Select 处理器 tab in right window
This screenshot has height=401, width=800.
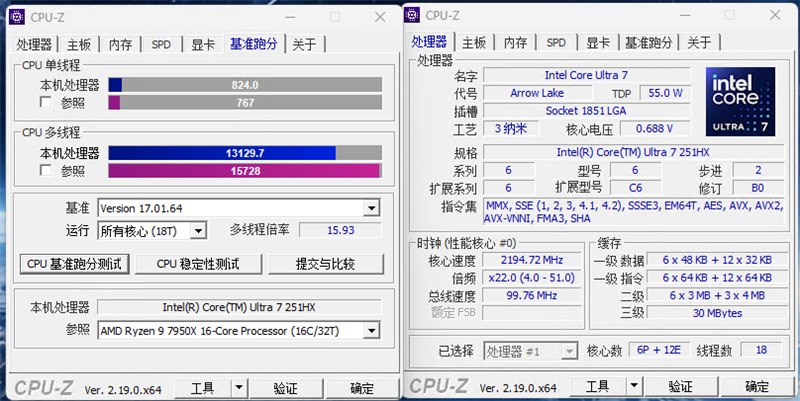click(430, 42)
